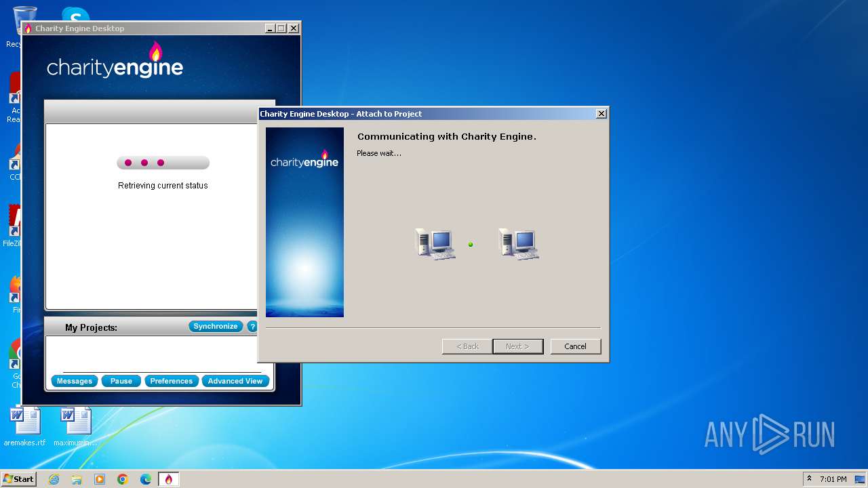This screenshot has width=868, height=488.
Task: Switch to Advanced View
Action: 235,381
